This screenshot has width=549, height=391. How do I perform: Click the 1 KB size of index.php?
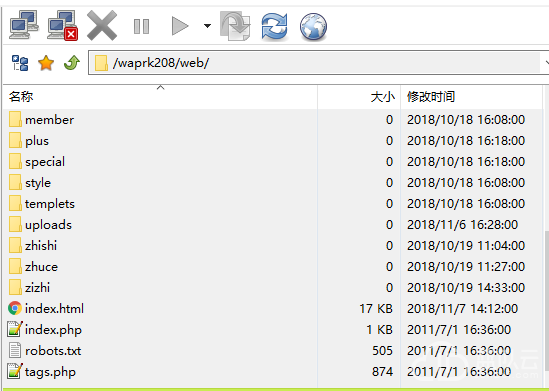[380, 330]
